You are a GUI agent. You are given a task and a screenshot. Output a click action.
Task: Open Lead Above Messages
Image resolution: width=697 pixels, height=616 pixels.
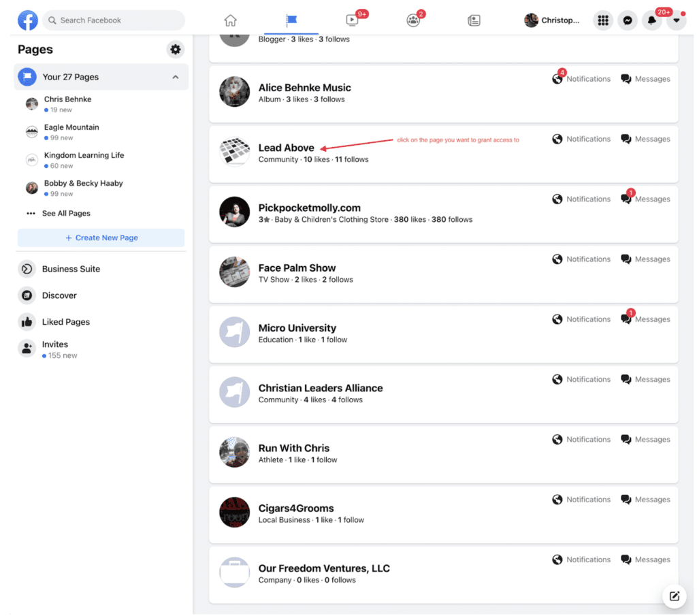tap(645, 139)
